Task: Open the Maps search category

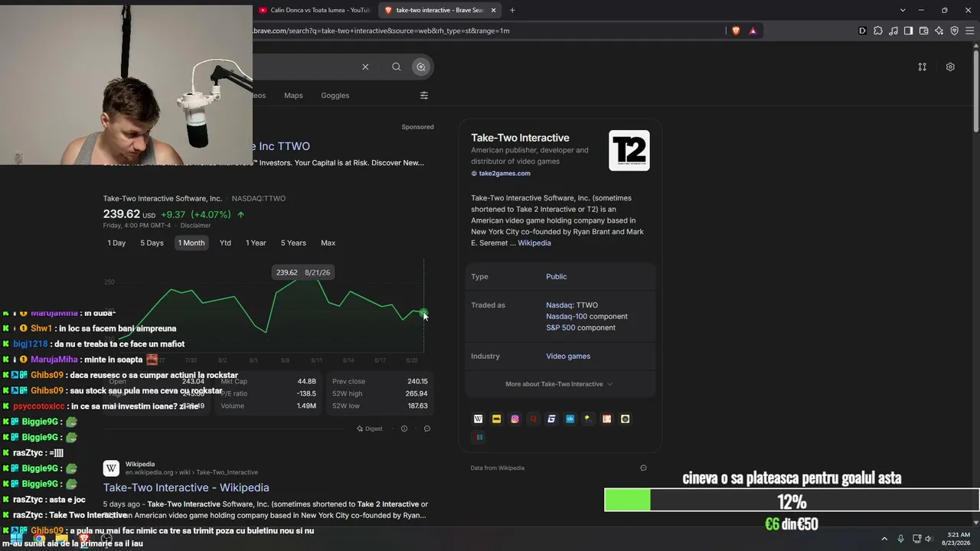Action: (293, 96)
